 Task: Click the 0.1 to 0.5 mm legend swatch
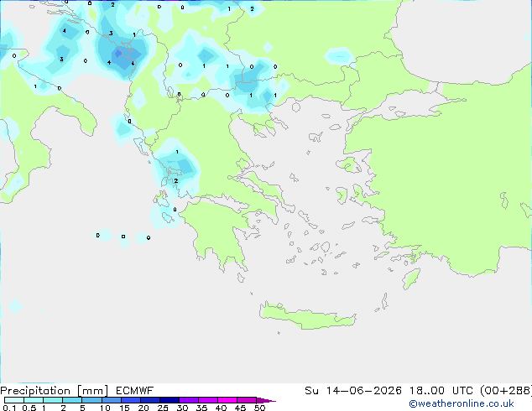(14, 400)
